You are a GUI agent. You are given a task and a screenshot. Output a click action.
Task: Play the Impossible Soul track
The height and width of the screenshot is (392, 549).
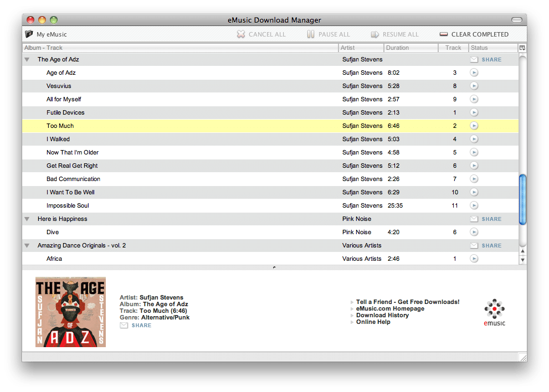[x=474, y=205]
